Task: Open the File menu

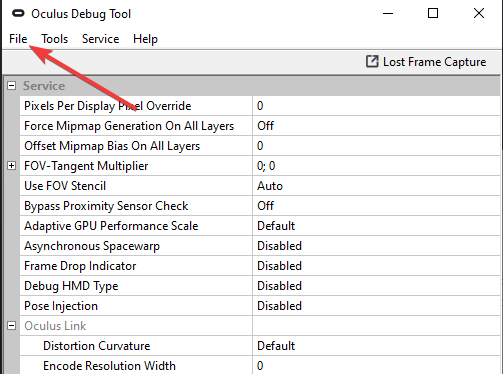Action: point(18,39)
